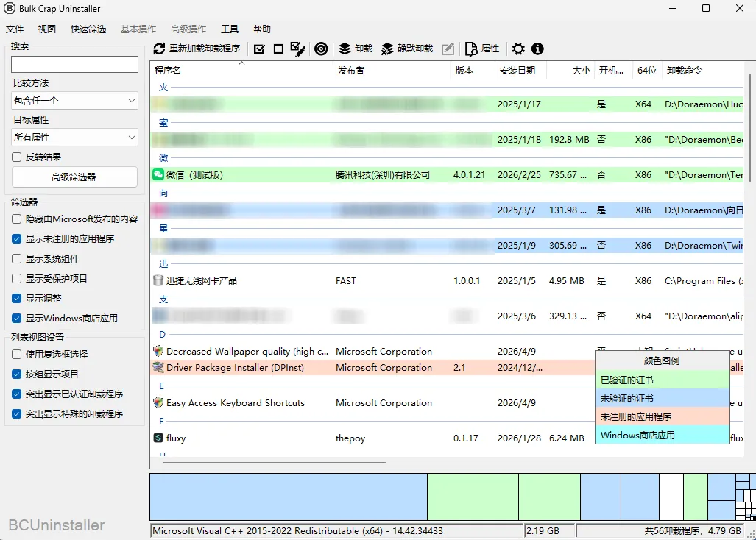The height and width of the screenshot is (540, 756).
Task: Click the reload uninstallers refresh icon
Action: tap(159, 49)
